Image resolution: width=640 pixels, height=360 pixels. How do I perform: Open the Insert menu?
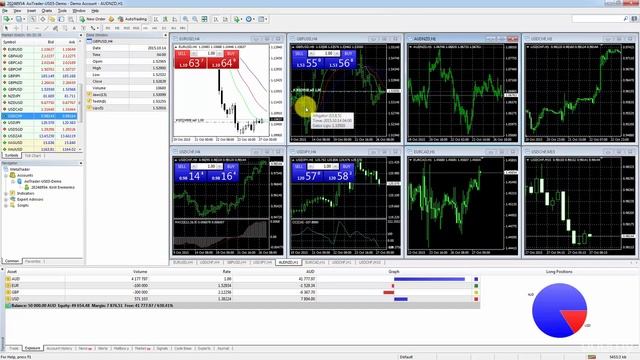pos(31,11)
